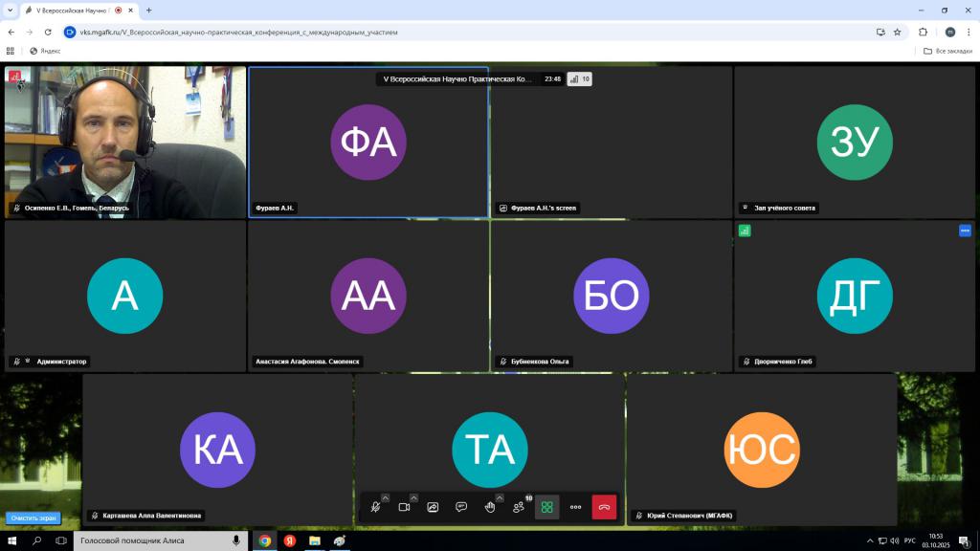
Task: Open Yandex Browser from the Windows taskbar
Action: (x=289, y=540)
